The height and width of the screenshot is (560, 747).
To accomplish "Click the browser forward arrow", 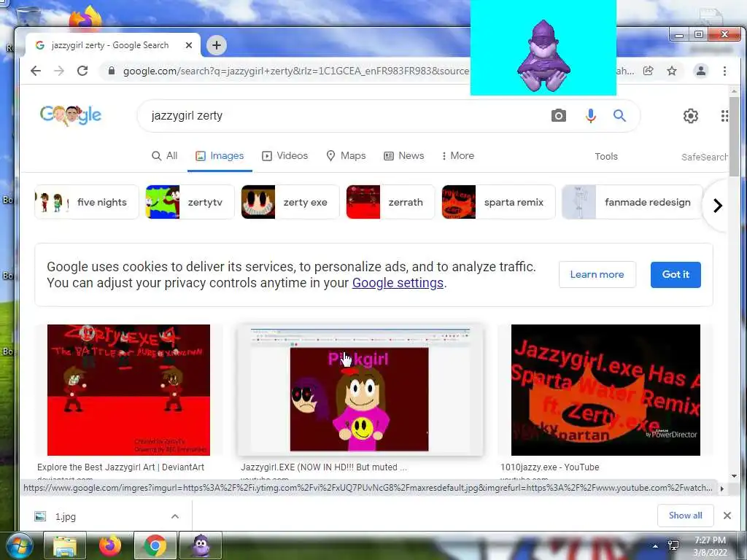I will click(x=59, y=71).
